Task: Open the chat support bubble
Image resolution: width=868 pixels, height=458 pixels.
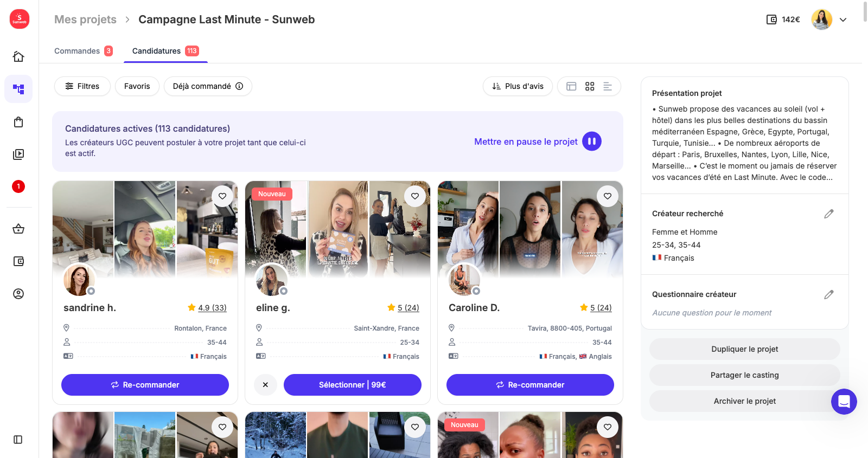Action: point(844,402)
